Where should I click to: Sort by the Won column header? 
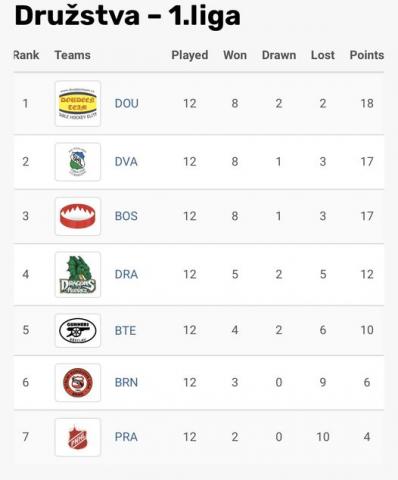(235, 55)
